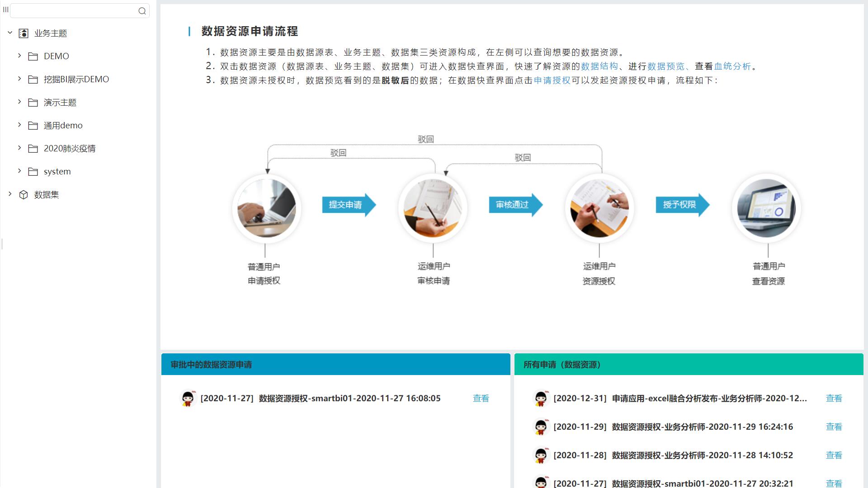Screen dimensions: 868x488
Task: Expand the 数据集 tree node
Action: (10, 194)
